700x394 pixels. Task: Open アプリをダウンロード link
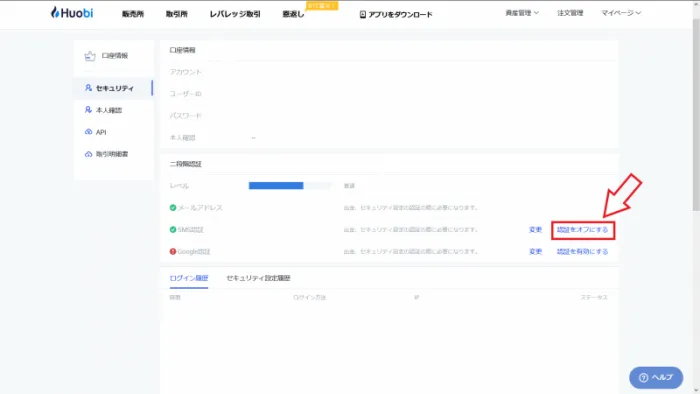click(x=400, y=15)
